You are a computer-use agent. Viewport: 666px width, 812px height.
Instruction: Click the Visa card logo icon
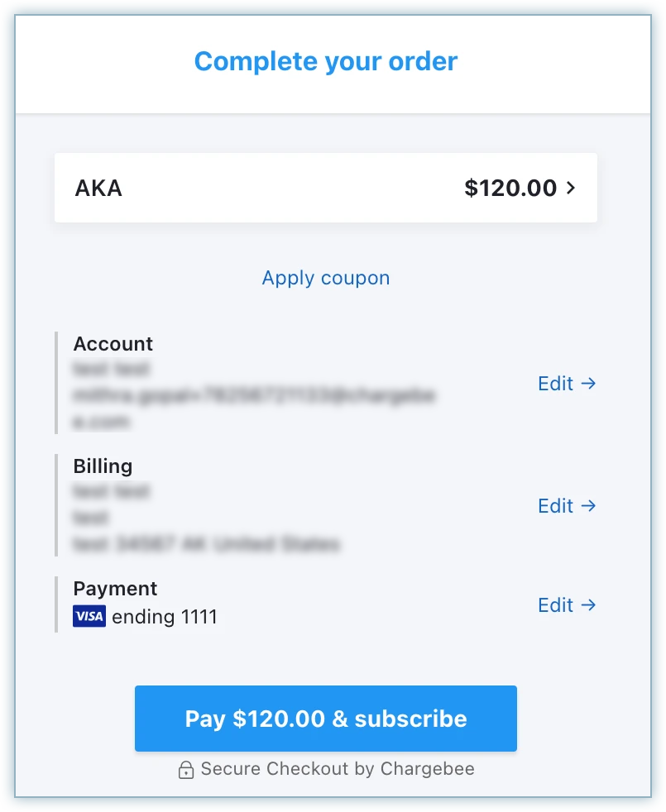point(89,617)
